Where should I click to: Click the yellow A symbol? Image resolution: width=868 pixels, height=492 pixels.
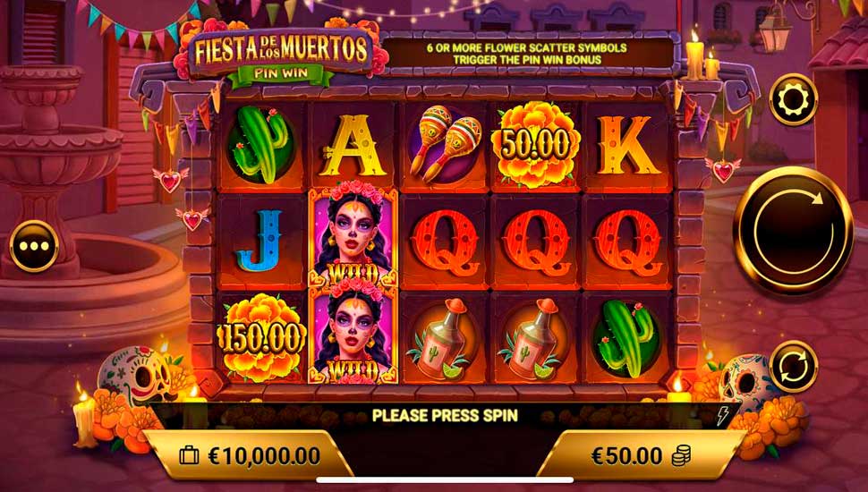tap(353, 146)
